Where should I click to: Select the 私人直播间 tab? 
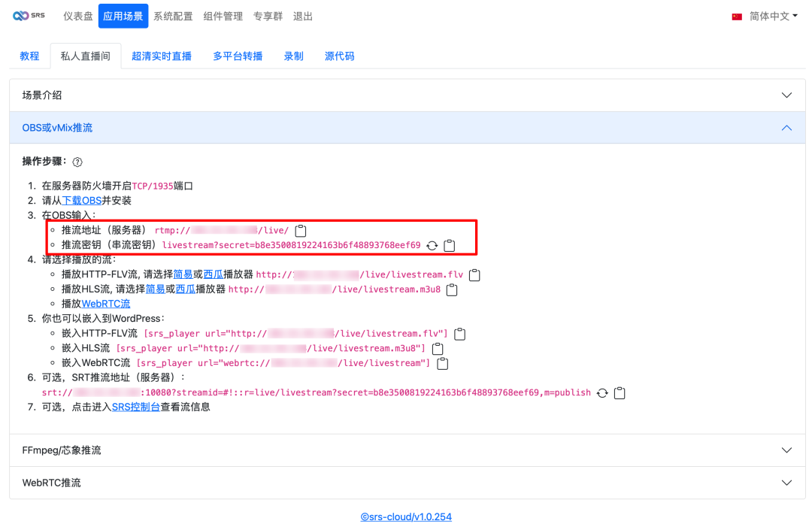pos(86,56)
